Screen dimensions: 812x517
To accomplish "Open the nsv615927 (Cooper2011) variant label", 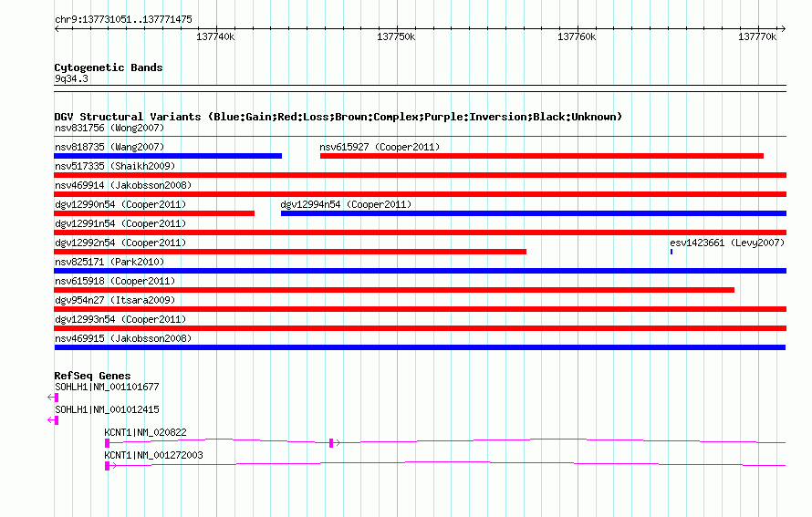I will point(380,147).
